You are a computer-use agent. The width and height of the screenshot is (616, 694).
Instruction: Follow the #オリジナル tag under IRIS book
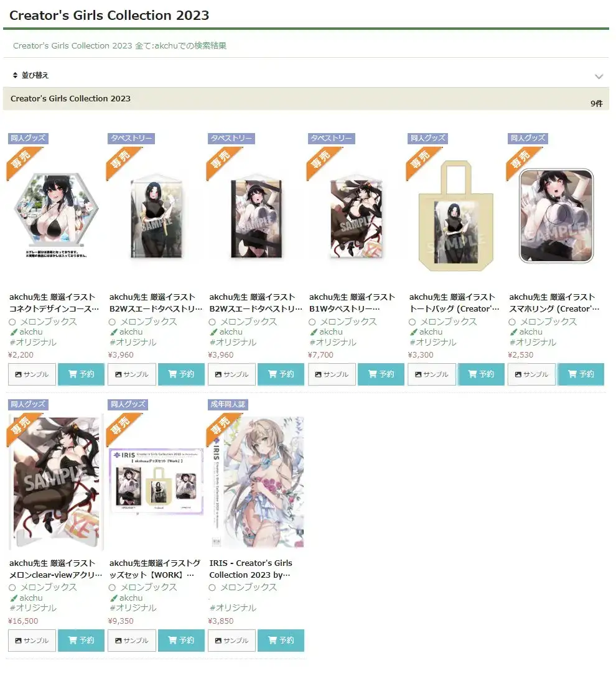233,608
